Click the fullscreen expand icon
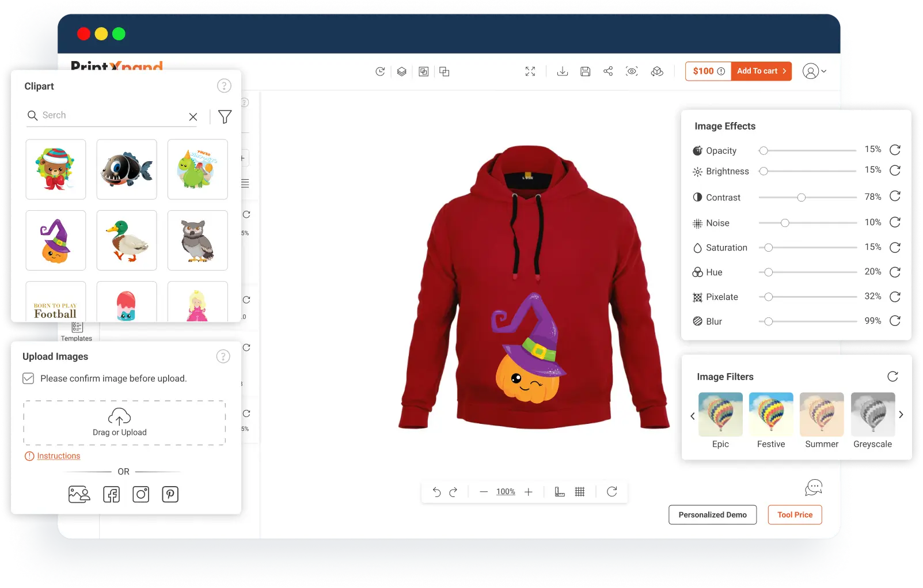Image resolution: width=923 pixels, height=588 pixels. tap(530, 71)
